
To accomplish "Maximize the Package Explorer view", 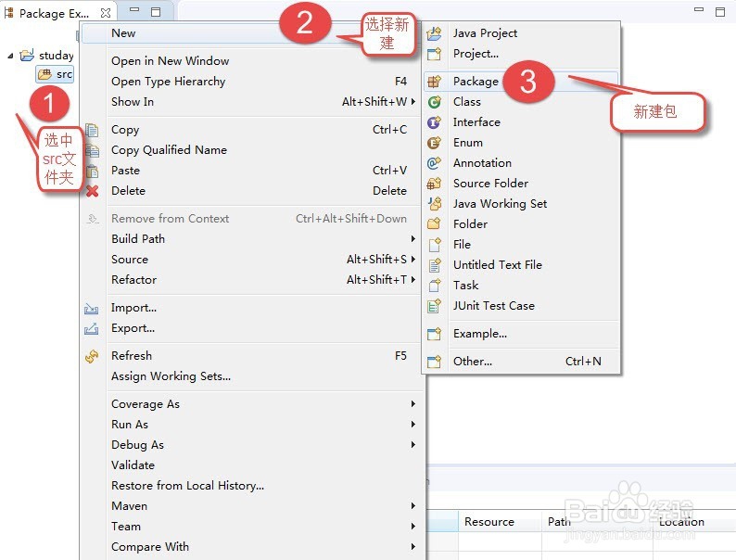I will [156, 12].
